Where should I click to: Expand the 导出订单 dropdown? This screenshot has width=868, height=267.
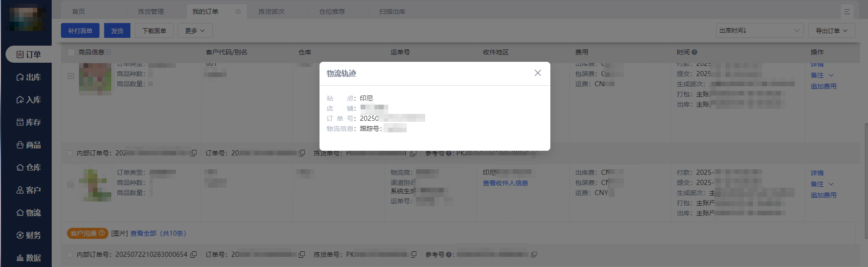coord(831,31)
